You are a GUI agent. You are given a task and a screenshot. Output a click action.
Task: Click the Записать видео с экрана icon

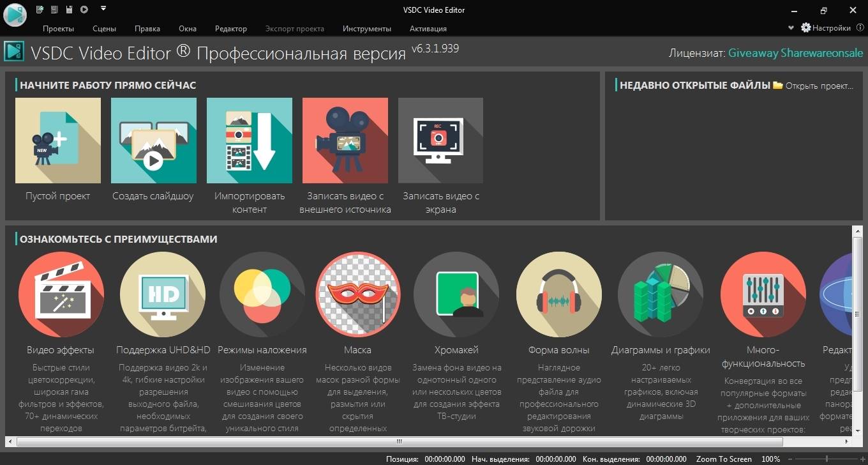coord(441,141)
